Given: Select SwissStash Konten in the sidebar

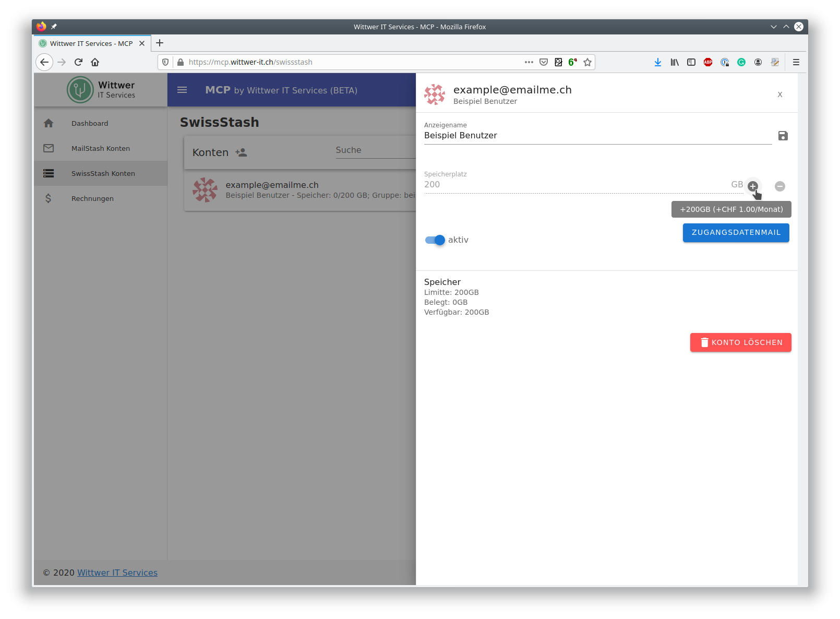Looking at the screenshot, I should click(101, 173).
